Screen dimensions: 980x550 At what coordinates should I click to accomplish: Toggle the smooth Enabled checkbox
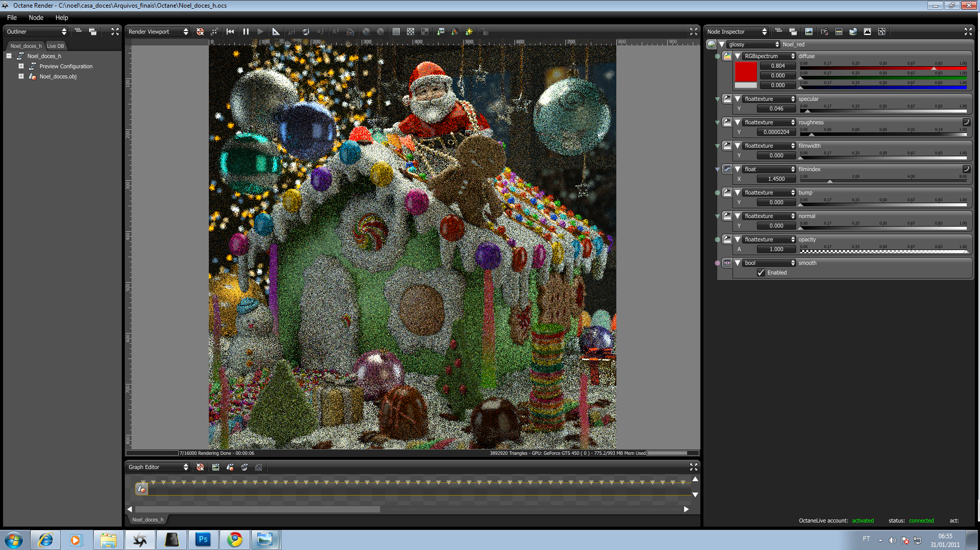[x=761, y=272]
